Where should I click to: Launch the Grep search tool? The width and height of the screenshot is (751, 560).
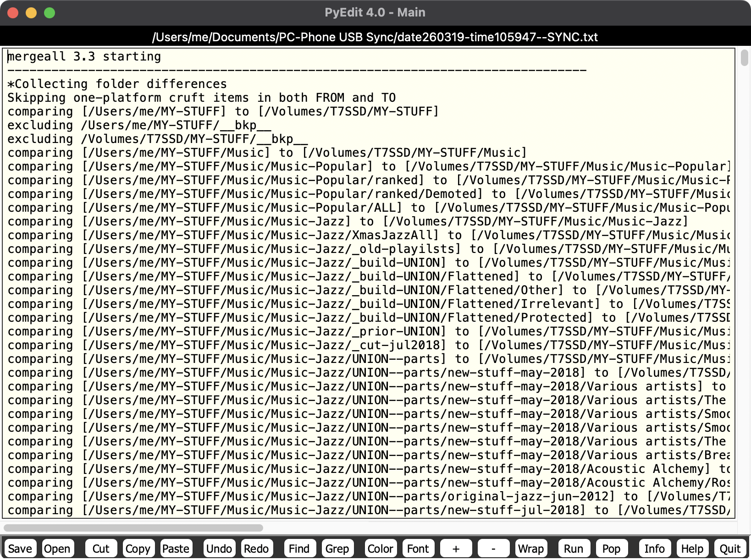pos(337,549)
